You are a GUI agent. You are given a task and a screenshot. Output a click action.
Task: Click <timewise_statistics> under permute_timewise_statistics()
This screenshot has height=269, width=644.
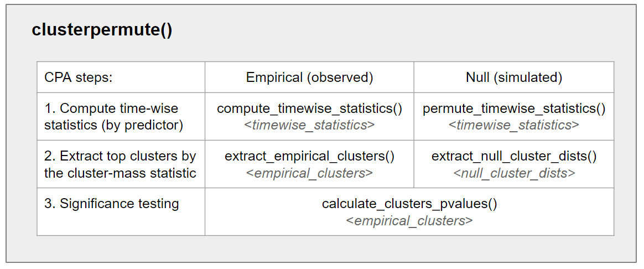coord(513,125)
